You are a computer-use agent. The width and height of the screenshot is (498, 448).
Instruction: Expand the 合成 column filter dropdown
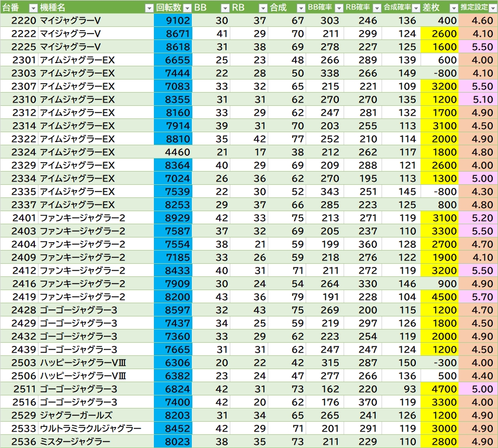[x=300, y=8]
